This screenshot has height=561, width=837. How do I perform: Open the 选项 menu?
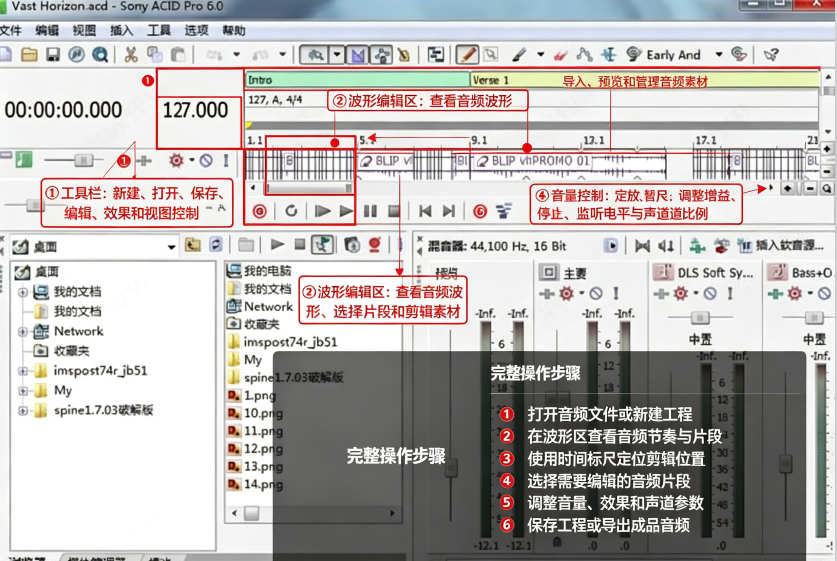point(196,30)
